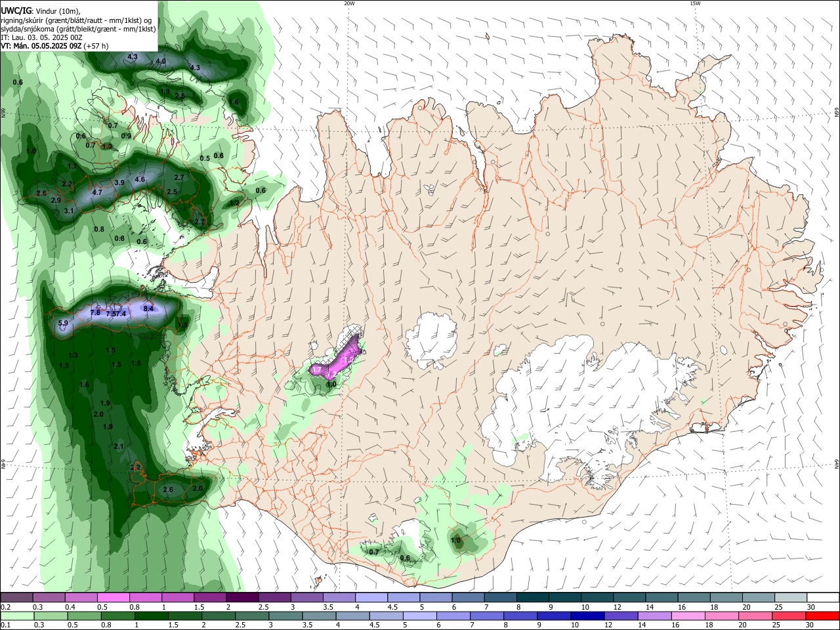Screen dimensions: 840x630
Task: Click the lower-row violet swatch labeled 14
Action: [655, 616]
